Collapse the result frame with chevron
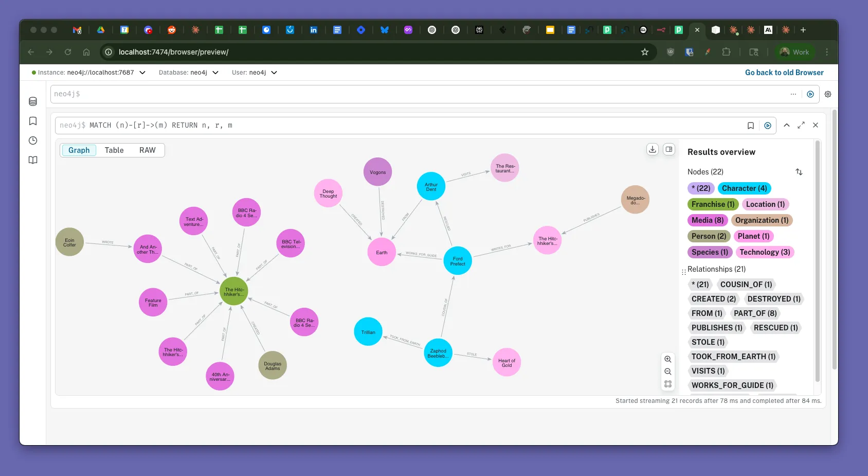 [x=787, y=126]
